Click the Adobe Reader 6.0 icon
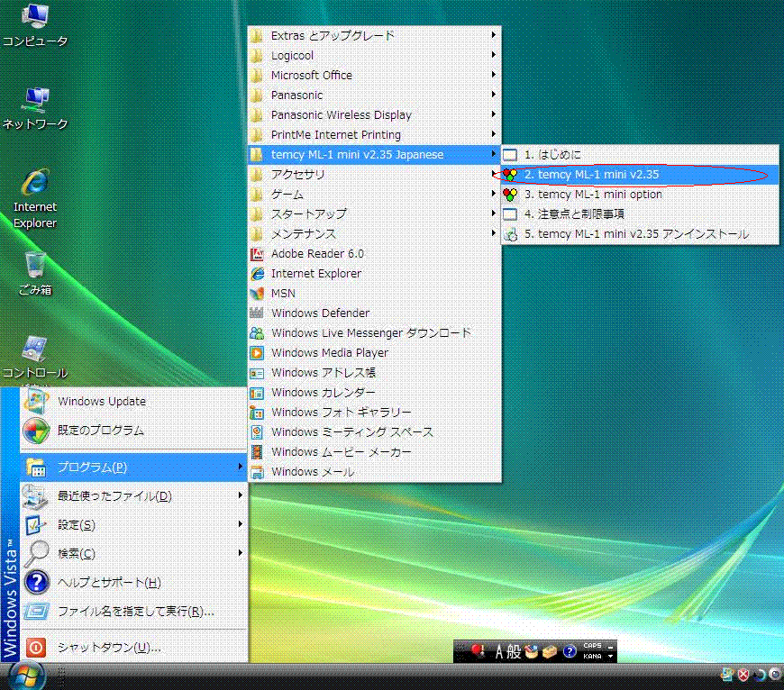784x690 pixels. click(x=257, y=254)
